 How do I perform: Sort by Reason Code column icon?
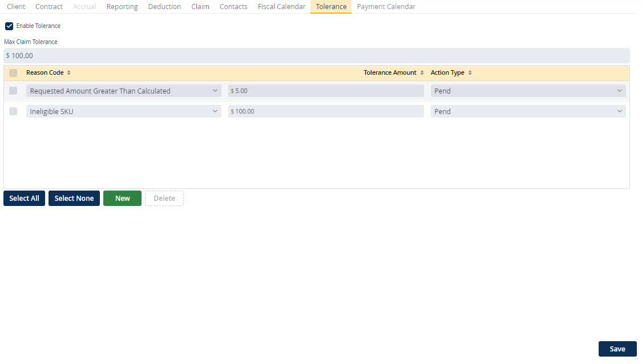(69, 73)
